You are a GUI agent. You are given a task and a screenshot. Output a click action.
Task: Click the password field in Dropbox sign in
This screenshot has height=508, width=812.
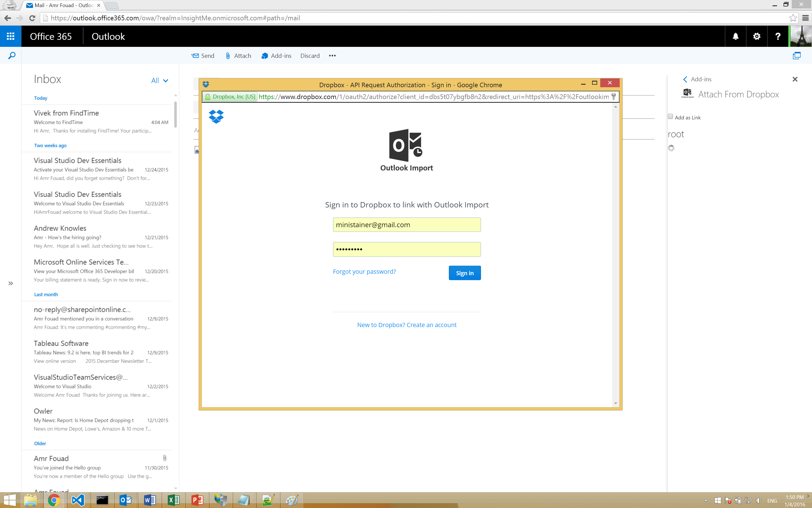(x=407, y=249)
